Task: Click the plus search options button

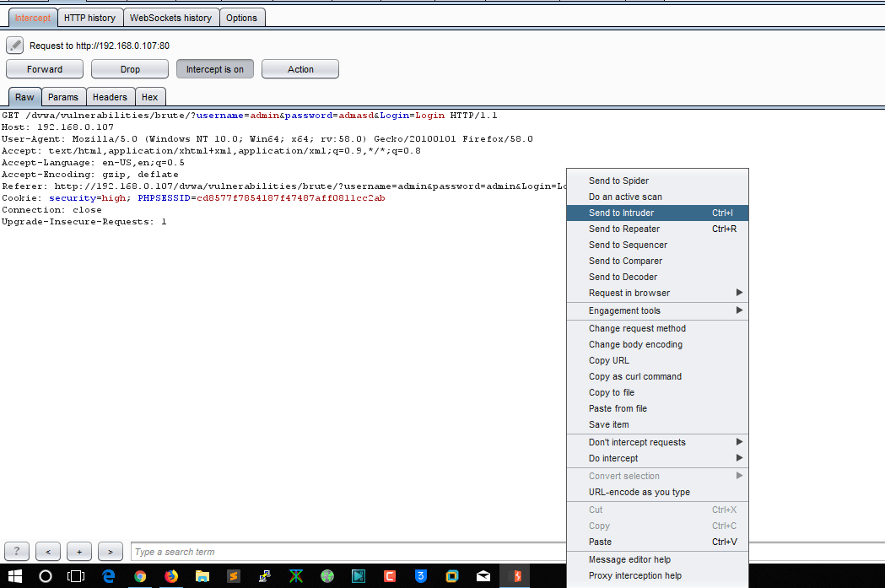Action: [78, 552]
